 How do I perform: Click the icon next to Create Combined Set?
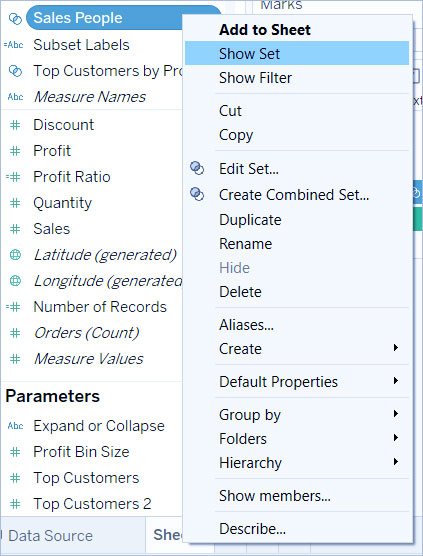point(197,194)
